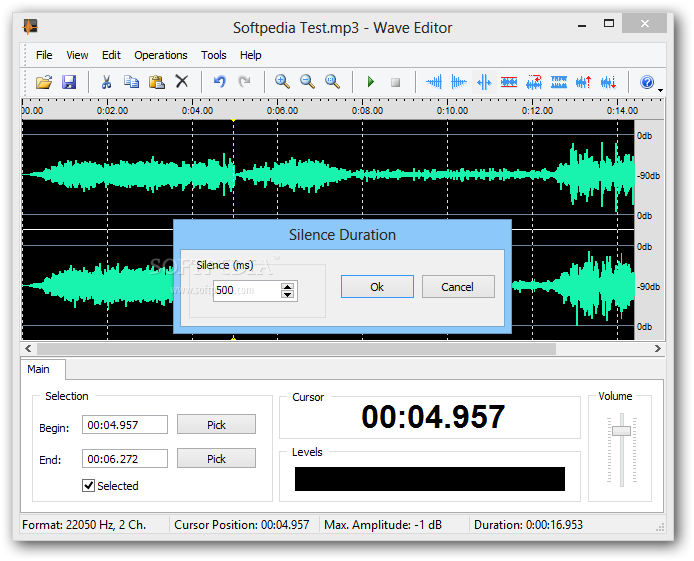This screenshot has width=694, height=561.
Task: Click the waveform horizontal scrollbar thumb
Action: tap(296, 349)
